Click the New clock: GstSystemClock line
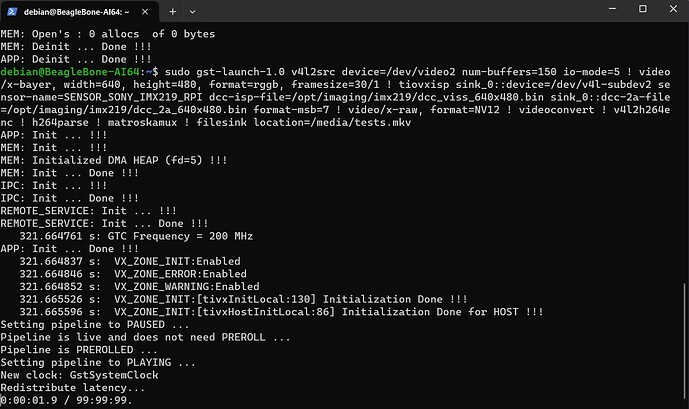689x409 pixels. click(x=79, y=376)
